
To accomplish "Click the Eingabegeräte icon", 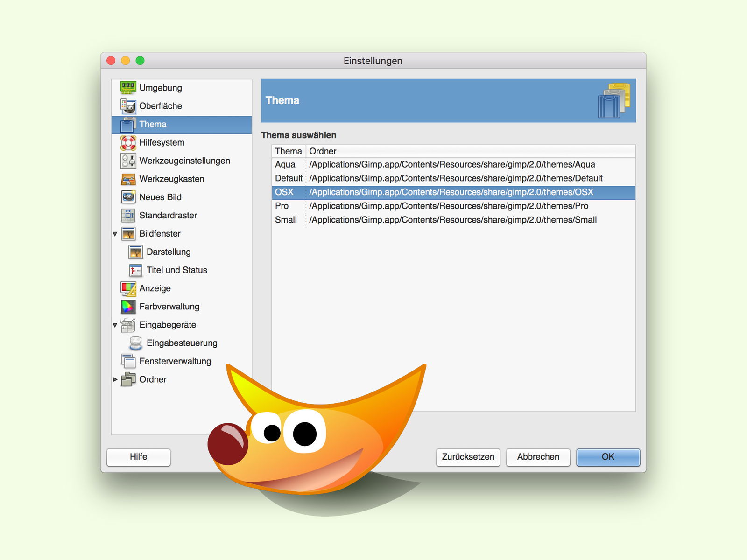I will (128, 325).
